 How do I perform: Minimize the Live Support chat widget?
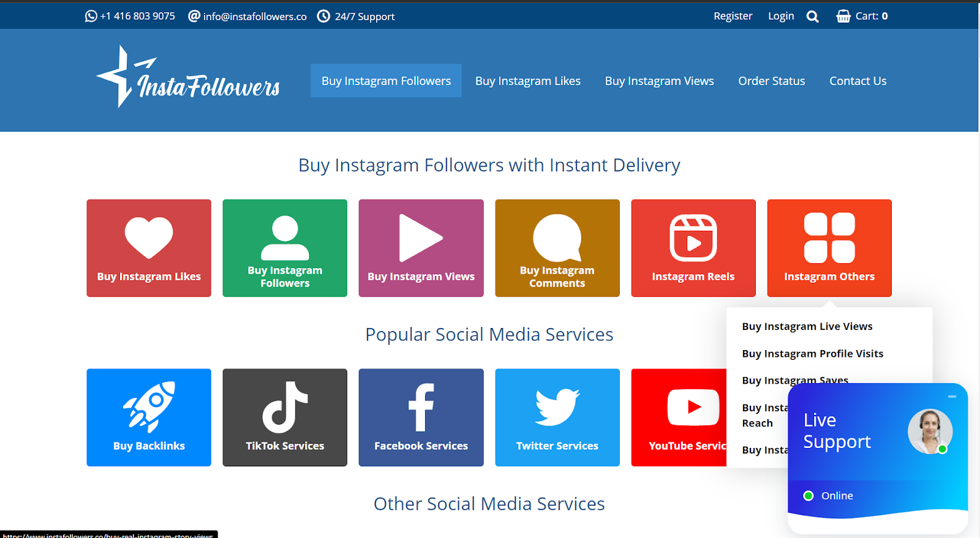(x=952, y=397)
